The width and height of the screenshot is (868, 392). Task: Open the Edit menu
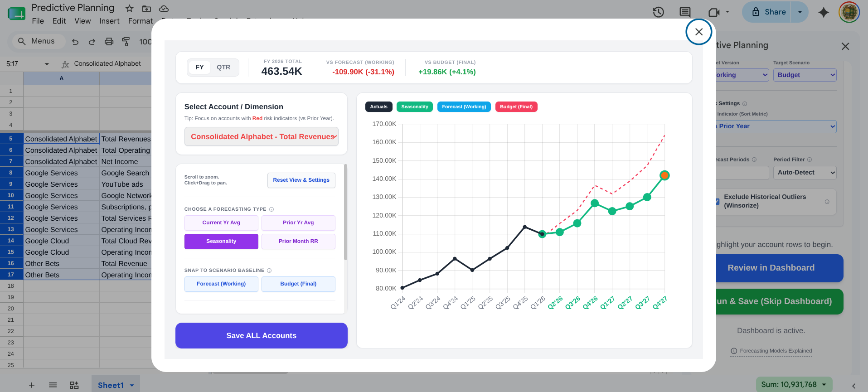(59, 21)
